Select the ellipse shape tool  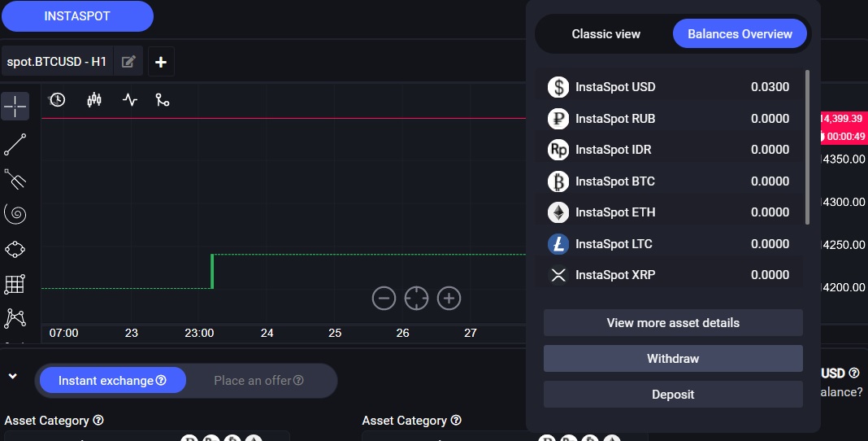tap(15, 249)
